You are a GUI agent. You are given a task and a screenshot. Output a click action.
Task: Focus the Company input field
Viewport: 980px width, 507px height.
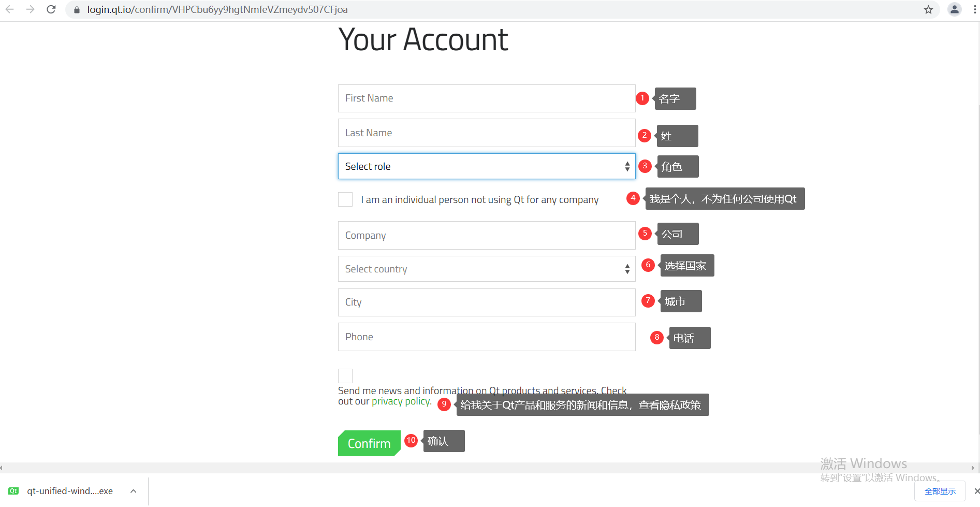487,236
